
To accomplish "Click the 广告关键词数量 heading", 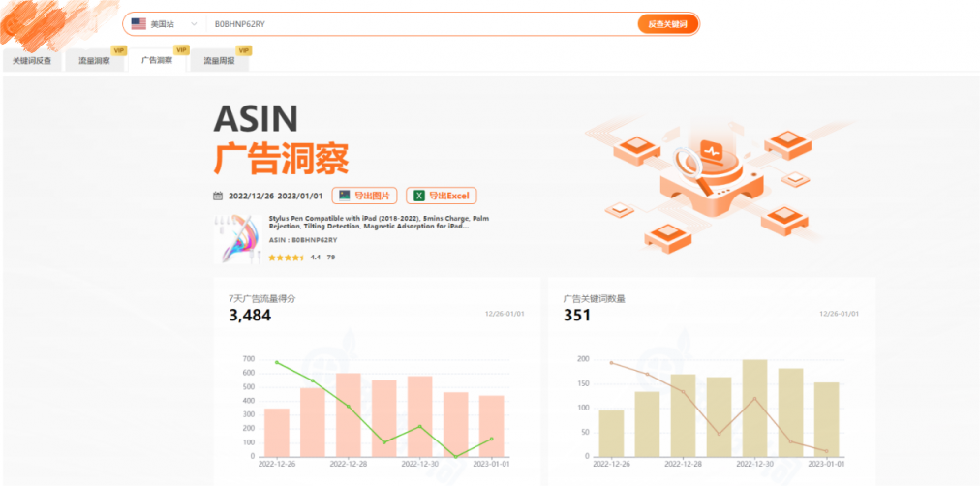I will 594,298.
